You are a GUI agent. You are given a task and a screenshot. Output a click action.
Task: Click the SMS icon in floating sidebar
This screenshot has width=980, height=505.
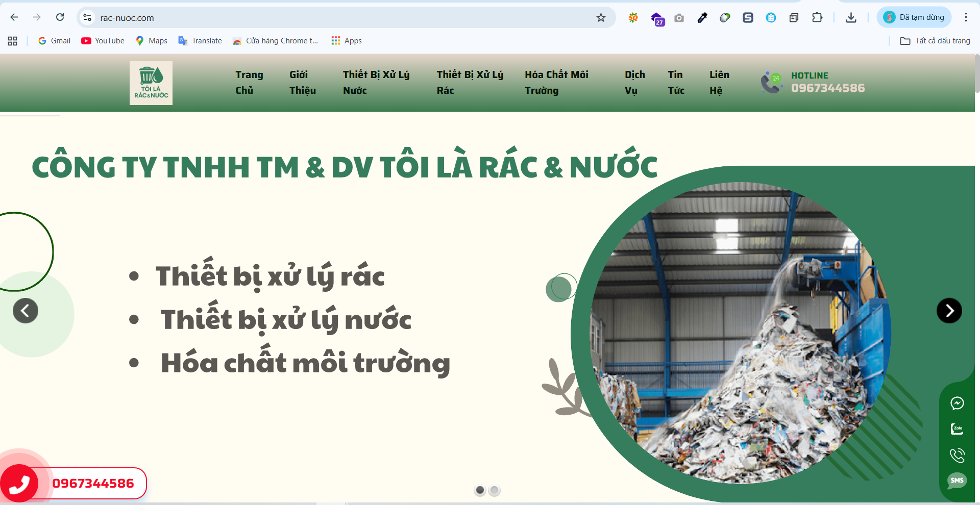(958, 481)
